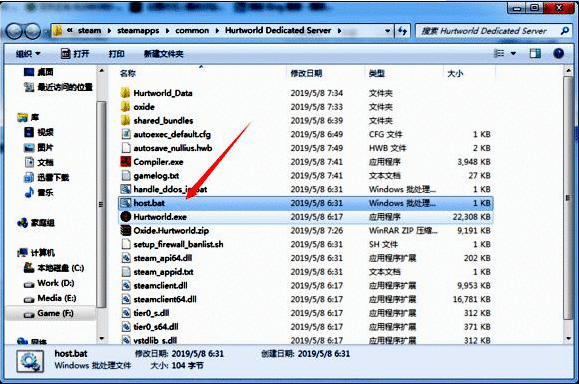This screenshot has height=384, width=579.
Task: Click the Hurtworld.exe application icon
Action: point(126,216)
